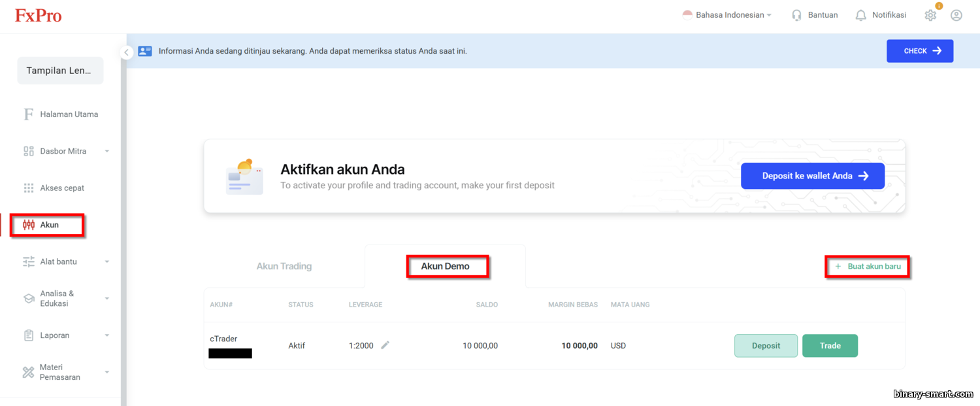Edit leverage with the pencil icon
This screenshot has height=406, width=980.
[385, 345]
